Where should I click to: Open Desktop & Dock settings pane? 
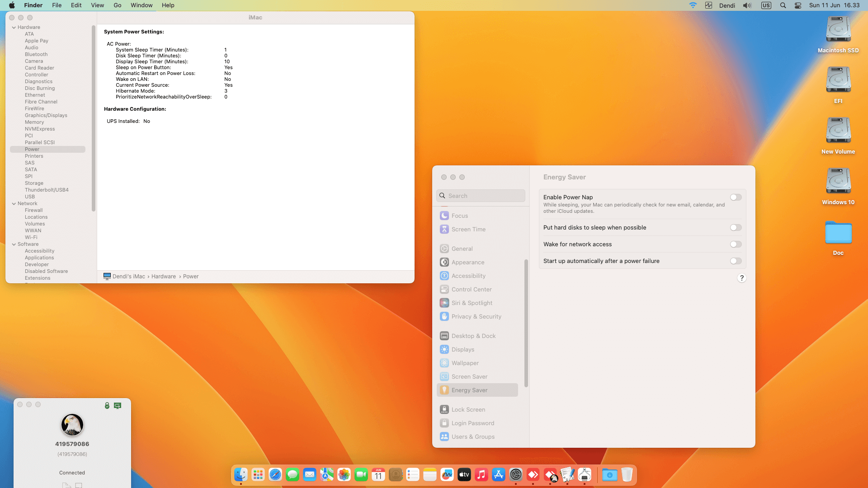[477, 336]
